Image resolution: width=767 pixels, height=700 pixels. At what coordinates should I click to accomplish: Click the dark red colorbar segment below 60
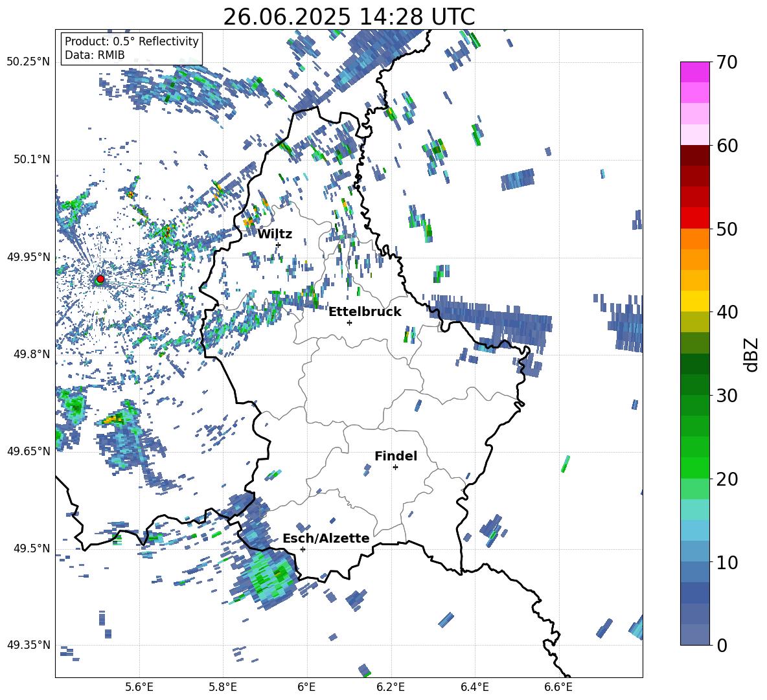click(694, 155)
